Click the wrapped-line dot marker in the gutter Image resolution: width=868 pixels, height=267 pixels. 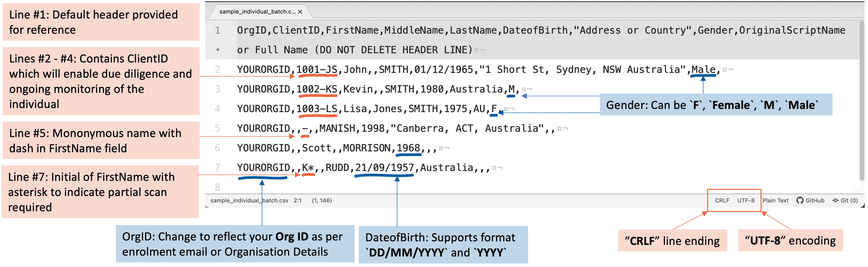[x=218, y=50]
